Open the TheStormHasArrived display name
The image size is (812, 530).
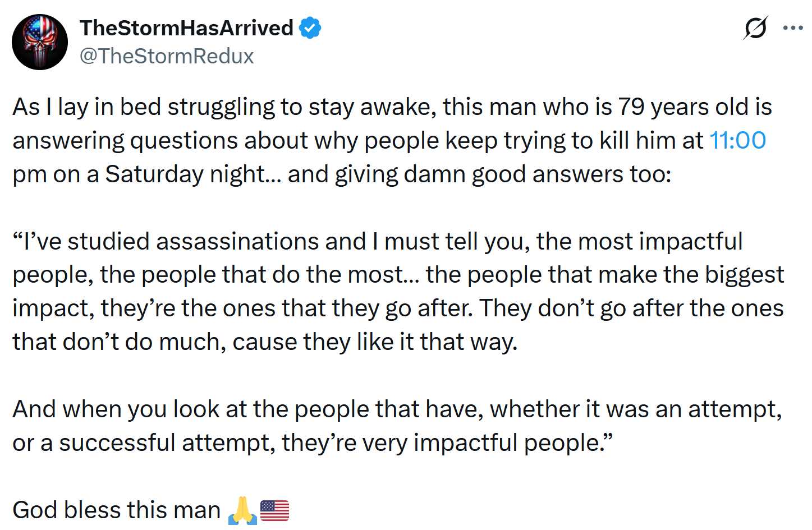pyautogui.click(x=186, y=28)
